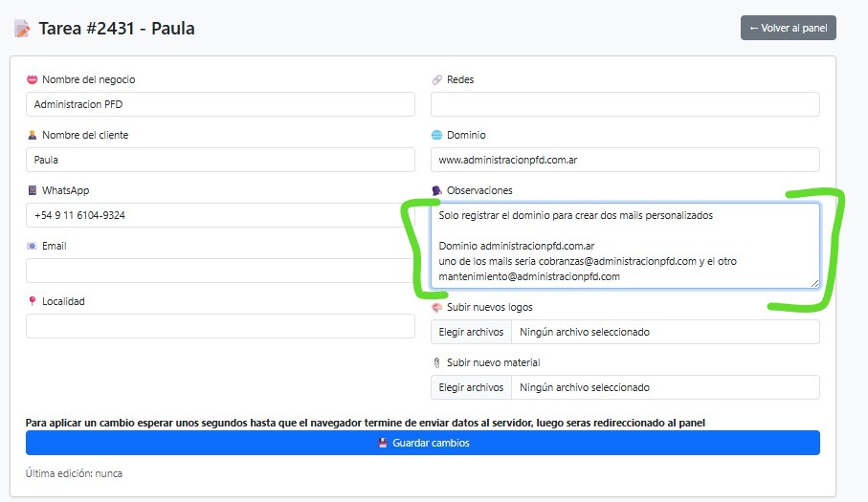The height and width of the screenshot is (502, 868).
Task: Click the Ningún archivo seleccionado text for logos
Action: (x=585, y=332)
